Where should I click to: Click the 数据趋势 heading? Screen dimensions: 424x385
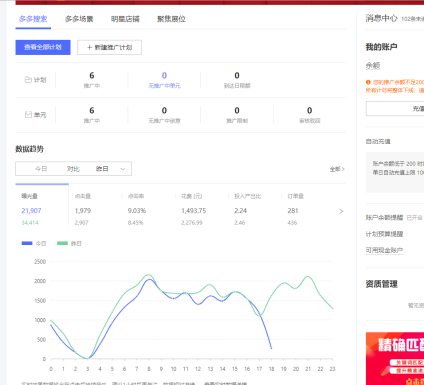(x=30, y=149)
